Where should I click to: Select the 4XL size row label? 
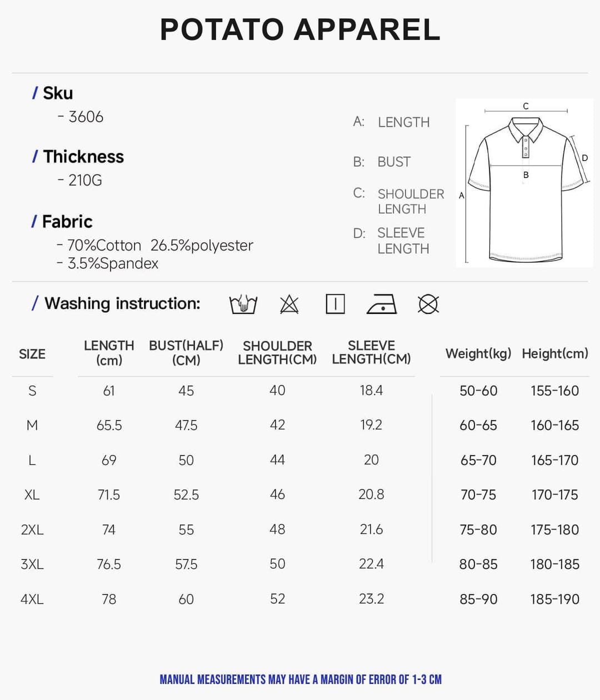coord(32,599)
